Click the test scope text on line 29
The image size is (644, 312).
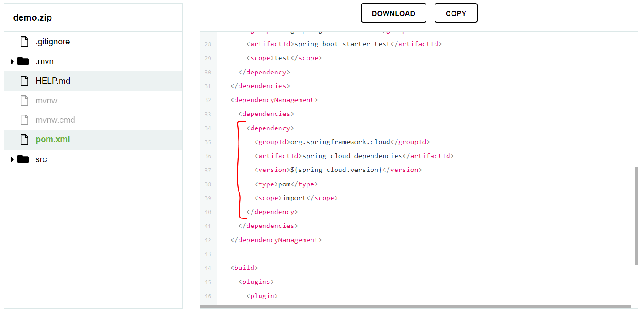282,58
